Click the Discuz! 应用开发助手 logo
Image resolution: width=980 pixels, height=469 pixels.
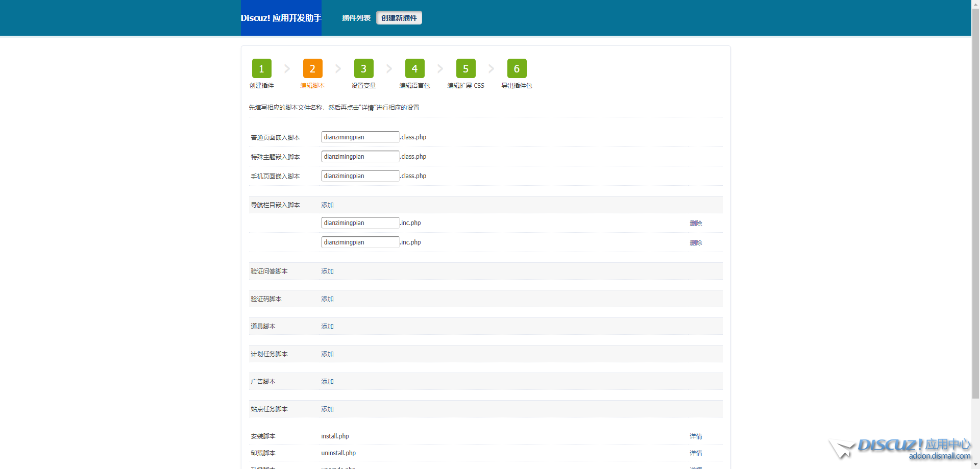point(281,18)
